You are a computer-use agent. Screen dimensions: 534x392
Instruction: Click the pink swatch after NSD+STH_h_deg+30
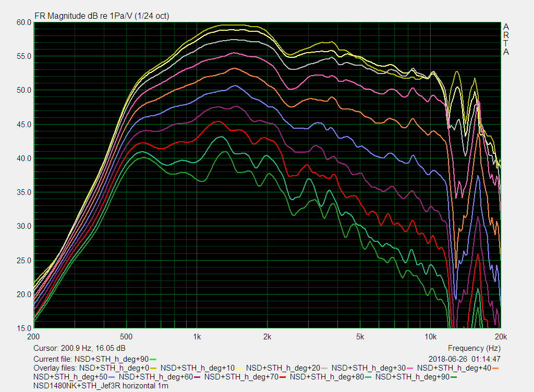pos(410,368)
